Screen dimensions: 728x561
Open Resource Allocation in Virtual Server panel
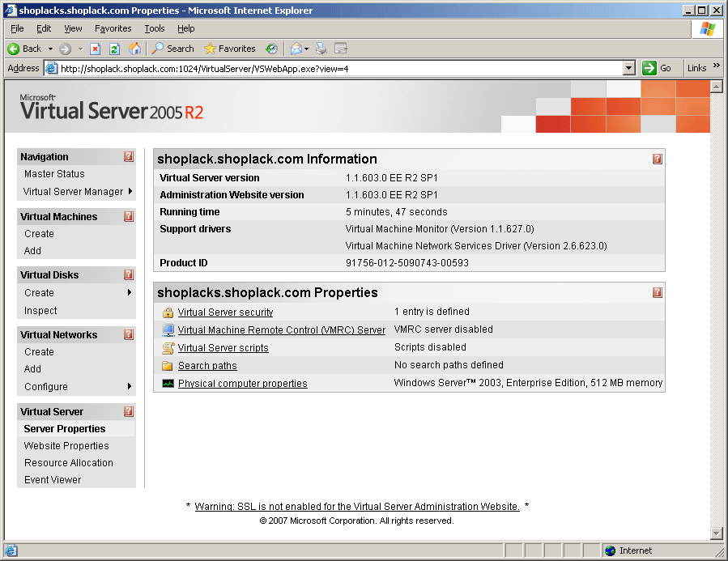pos(69,462)
